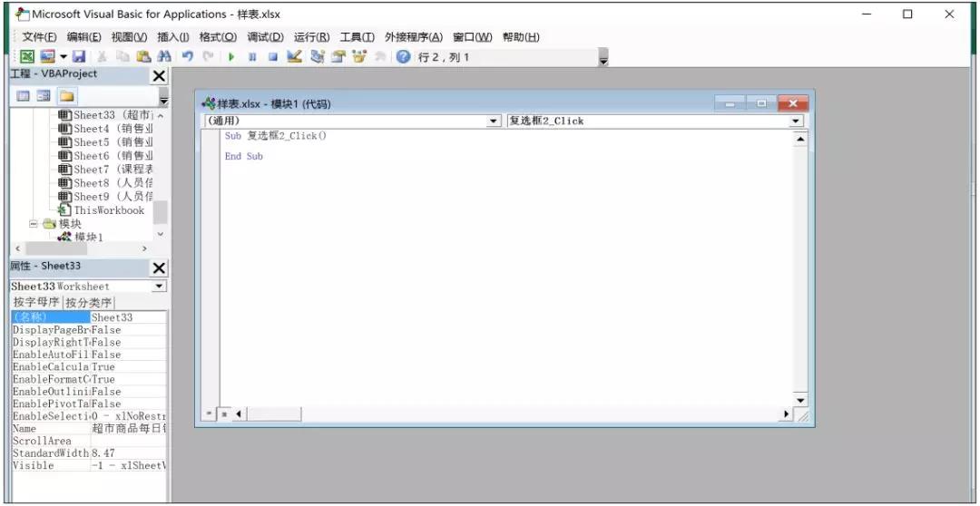
Task: Open Find with the binoculars icon
Action: click(x=164, y=57)
